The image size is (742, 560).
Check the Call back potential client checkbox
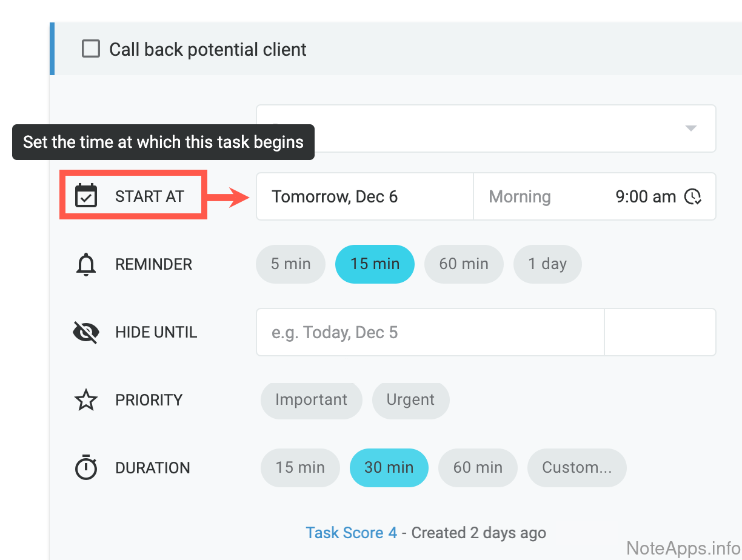coord(91,49)
